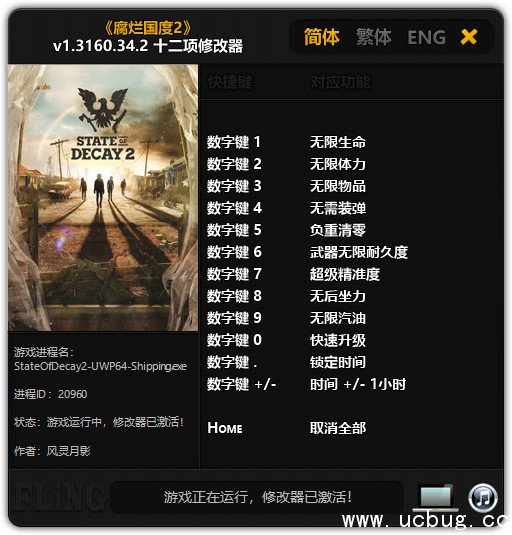Toggle 无限汽油 option
The image size is (512, 535).
tap(338, 318)
